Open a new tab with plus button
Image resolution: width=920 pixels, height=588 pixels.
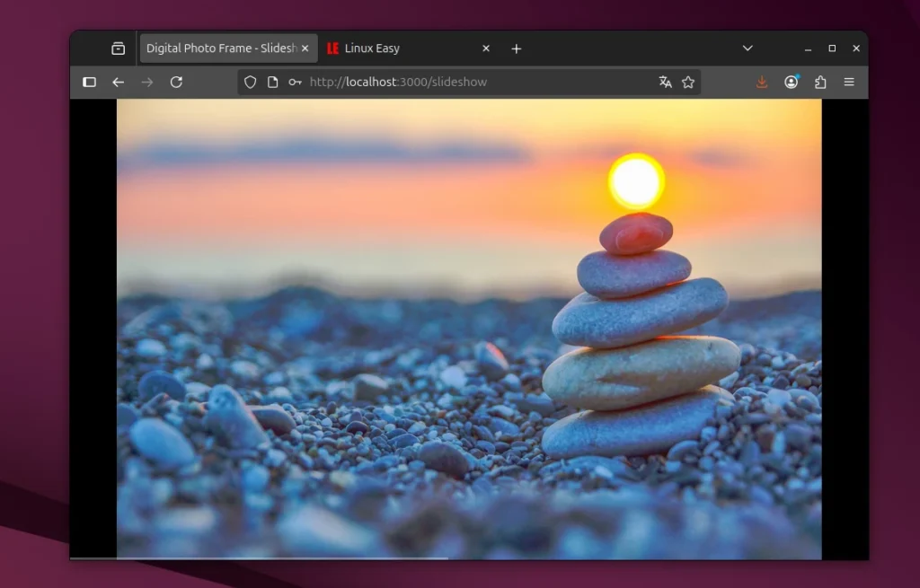(516, 48)
